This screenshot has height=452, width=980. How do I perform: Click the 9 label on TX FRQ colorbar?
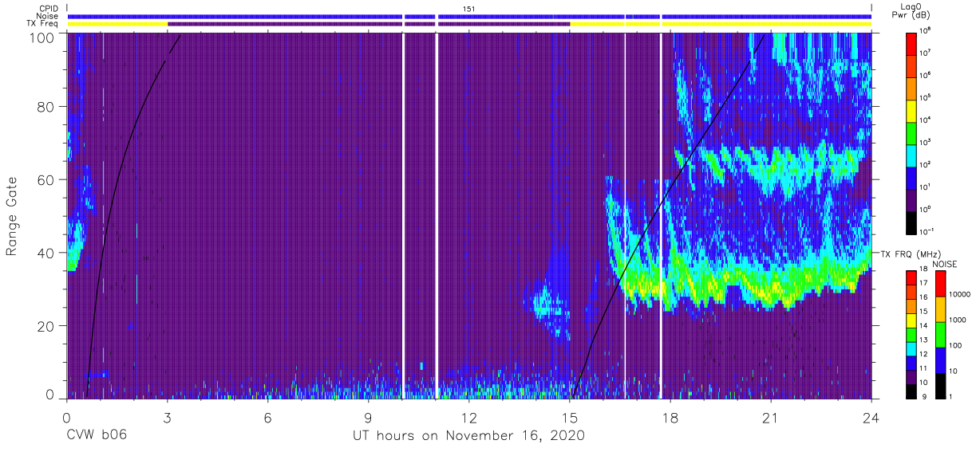point(923,396)
